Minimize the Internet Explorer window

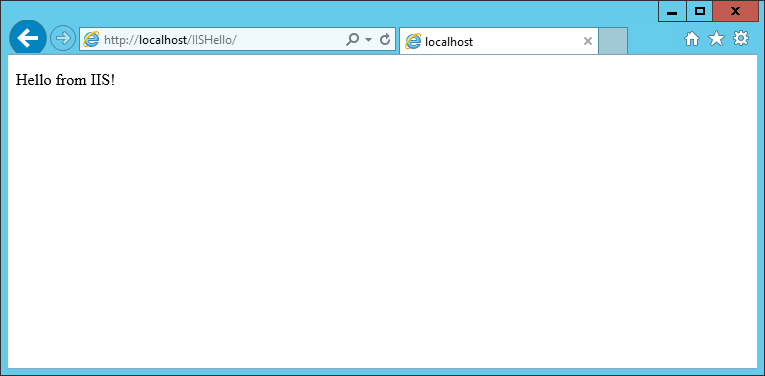[x=672, y=12]
